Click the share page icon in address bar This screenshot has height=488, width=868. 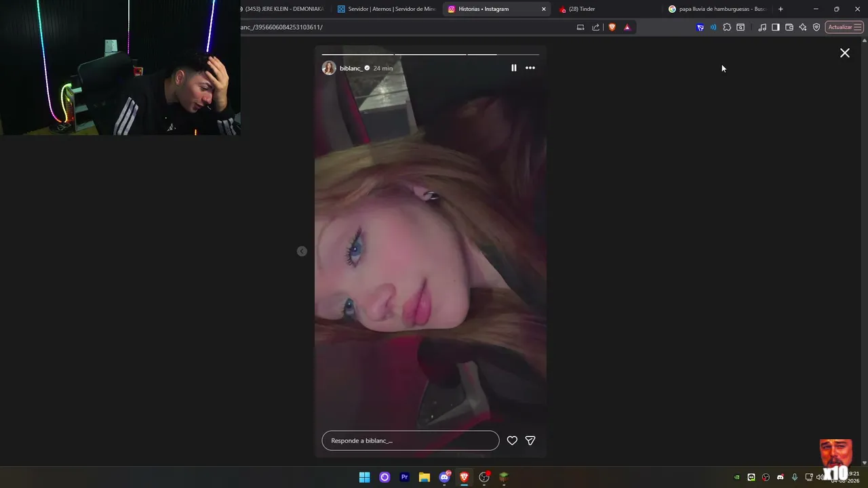click(x=595, y=27)
